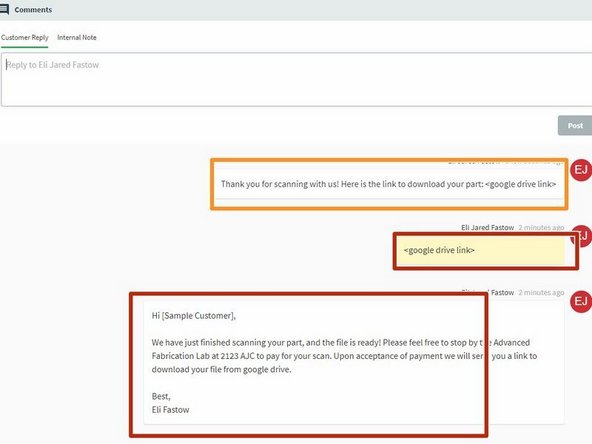Click the 'Hi [Sample Customer],' greeting line
The width and height of the screenshot is (592, 444).
click(x=194, y=316)
